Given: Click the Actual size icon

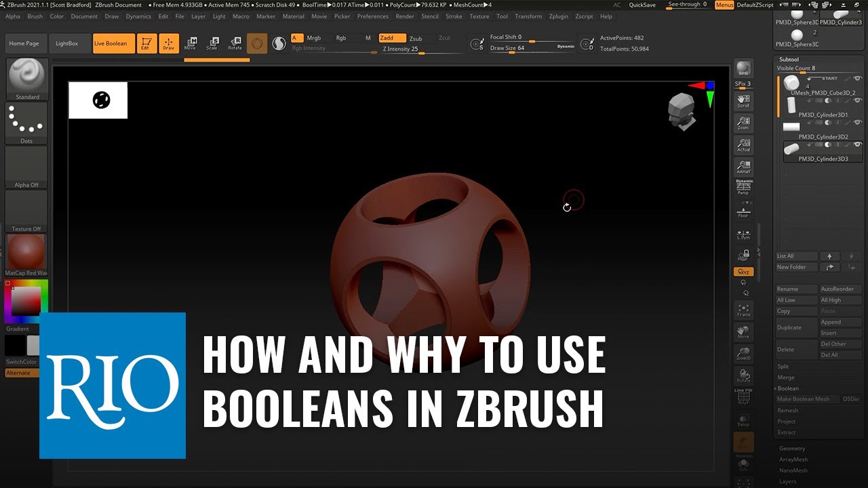Looking at the screenshot, I should click(743, 144).
